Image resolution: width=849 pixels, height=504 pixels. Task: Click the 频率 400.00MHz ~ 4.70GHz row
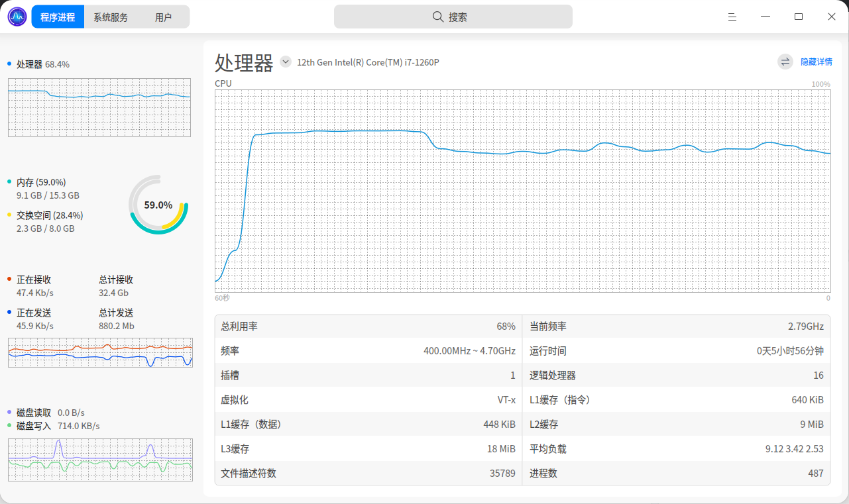tap(368, 351)
